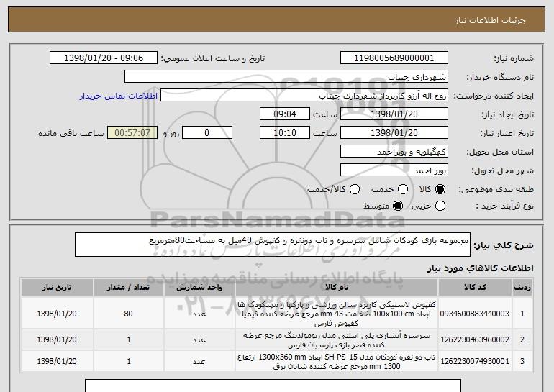Click the کد کالا column header
The image size is (554, 392).
tap(475, 288)
